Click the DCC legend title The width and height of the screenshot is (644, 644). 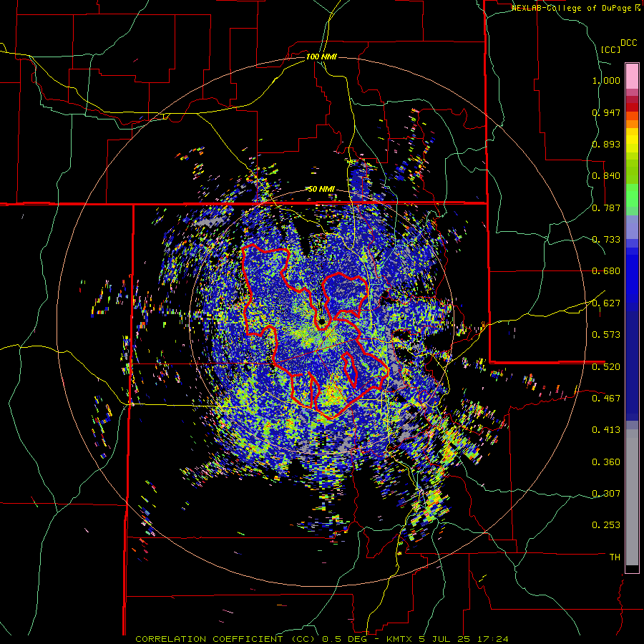pos(629,43)
